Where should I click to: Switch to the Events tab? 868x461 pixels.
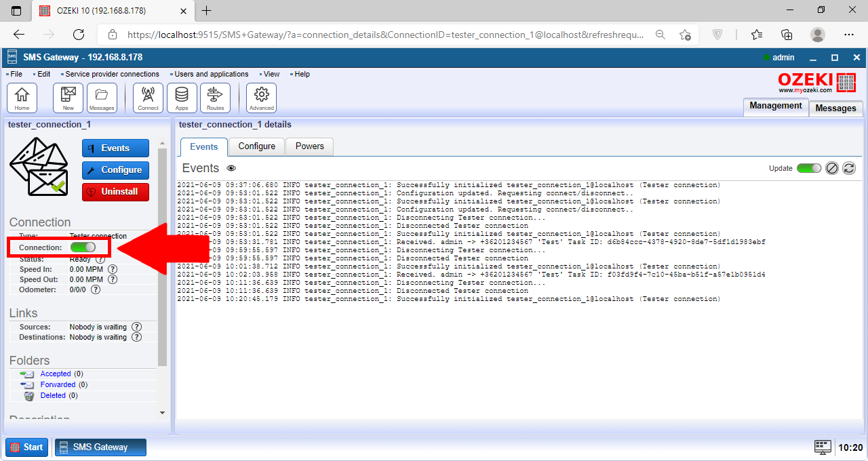(x=204, y=146)
